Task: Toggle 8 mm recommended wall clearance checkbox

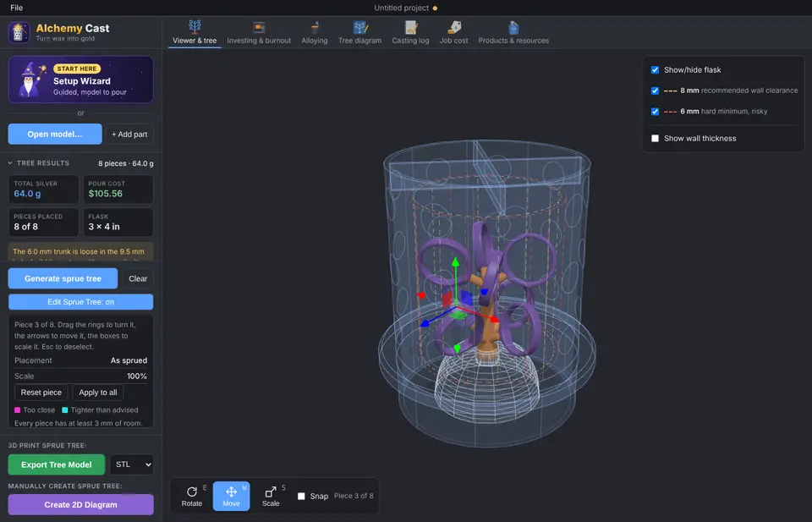Action: point(655,91)
